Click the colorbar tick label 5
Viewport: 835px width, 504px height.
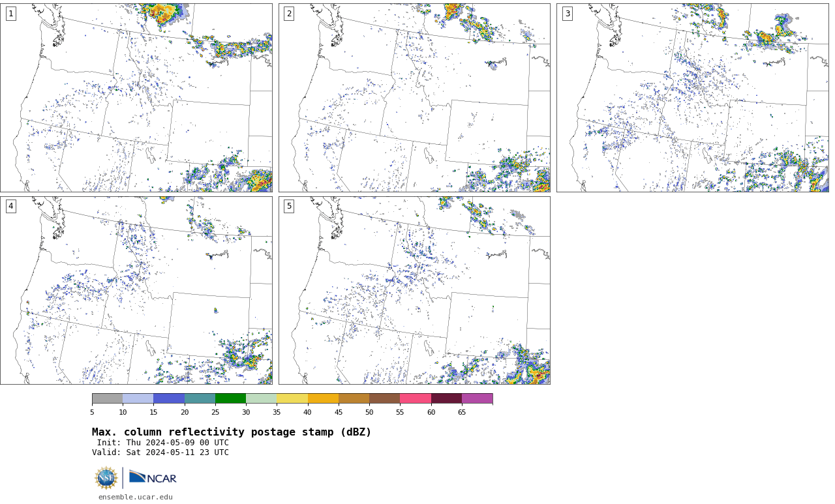[92, 412]
